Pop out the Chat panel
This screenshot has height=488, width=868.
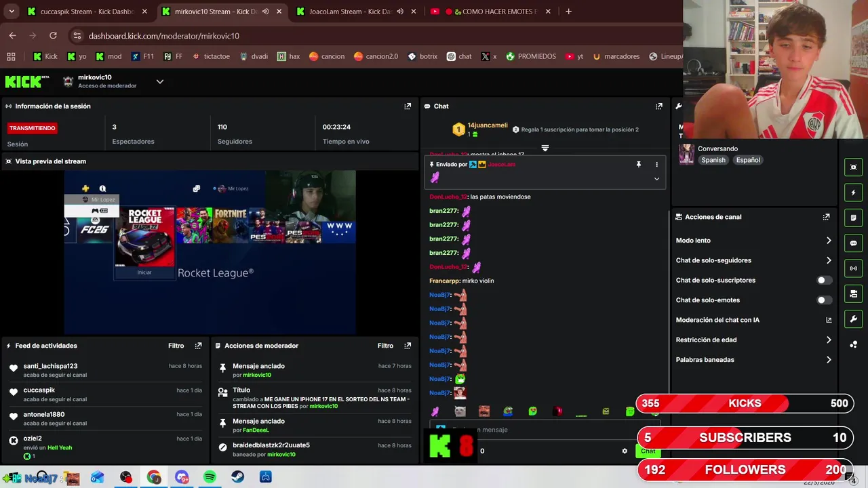pyautogui.click(x=658, y=106)
